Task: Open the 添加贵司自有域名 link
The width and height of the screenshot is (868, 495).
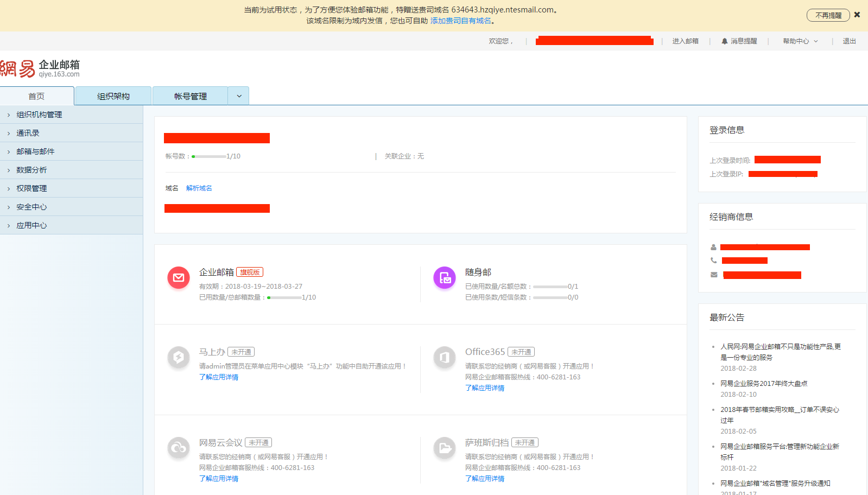Action: (x=461, y=21)
